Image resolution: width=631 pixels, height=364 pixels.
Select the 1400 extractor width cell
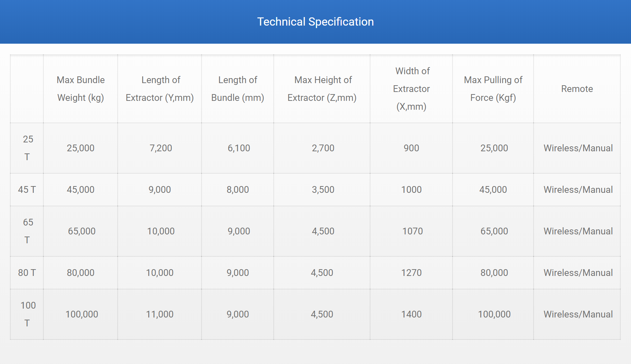pos(411,314)
